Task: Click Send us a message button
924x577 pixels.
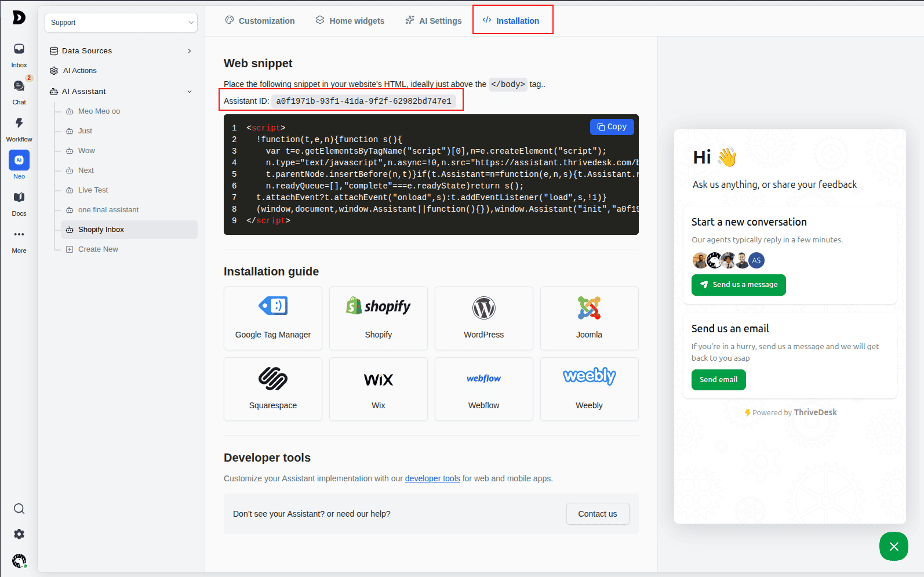Action: point(739,285)
